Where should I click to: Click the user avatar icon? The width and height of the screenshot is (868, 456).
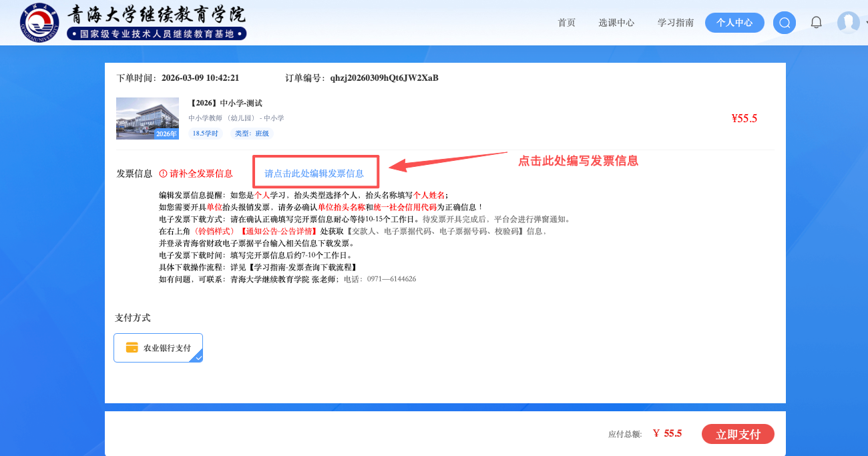click(x=848, y=23)
